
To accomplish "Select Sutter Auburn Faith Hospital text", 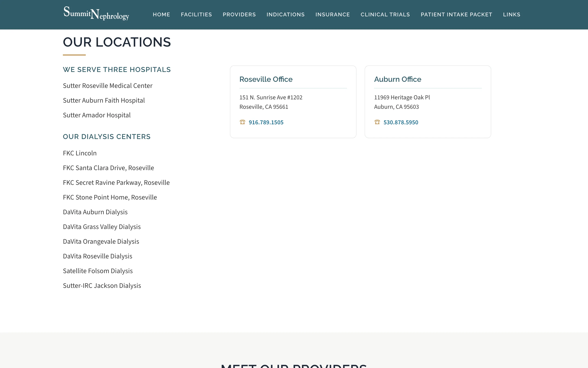I will pyautogui.click(x=104, y=101).
